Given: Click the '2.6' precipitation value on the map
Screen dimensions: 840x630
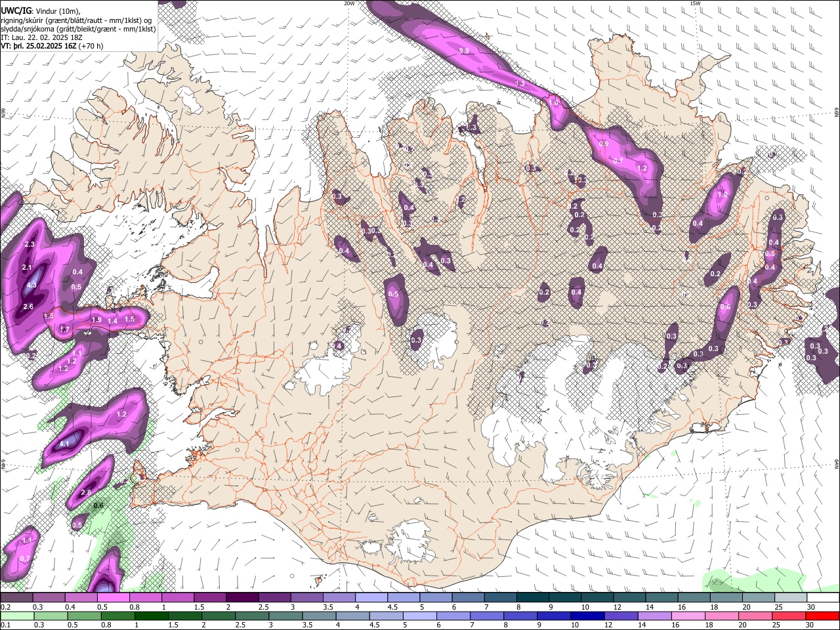Looking at the screenshot, I should [x=28, y=307].
